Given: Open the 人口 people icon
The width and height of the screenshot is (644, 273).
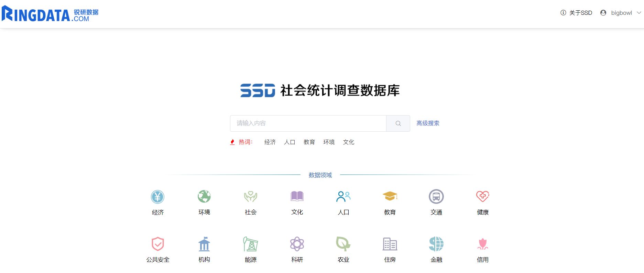Looking at the screenshot, I should coord(343,196).
